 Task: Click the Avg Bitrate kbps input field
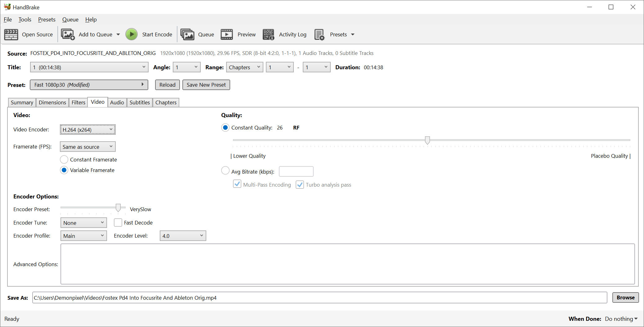click(x=296, y=171)
